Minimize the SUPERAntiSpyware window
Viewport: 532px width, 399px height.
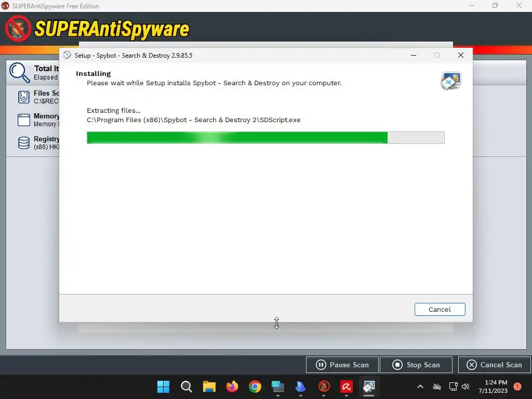coord(472,5)
